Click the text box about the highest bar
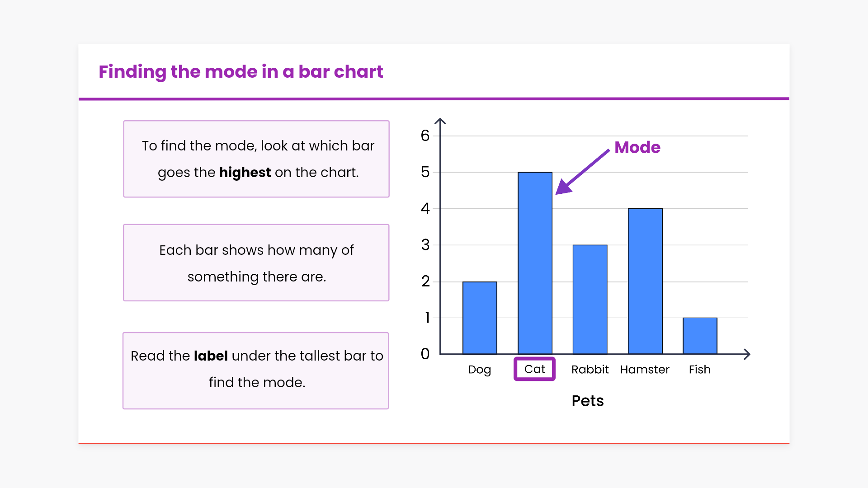This screenshot has width=868, height=488. (x=256, y=159)
